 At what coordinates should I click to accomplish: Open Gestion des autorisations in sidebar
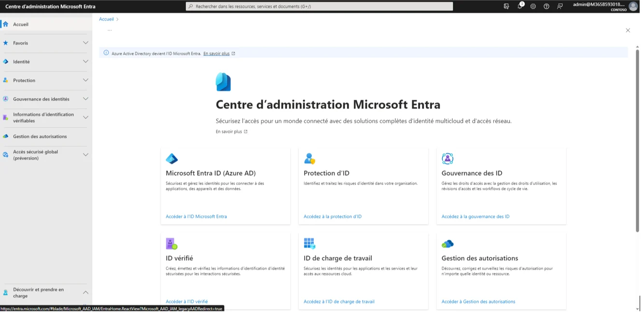click(40, 136)
